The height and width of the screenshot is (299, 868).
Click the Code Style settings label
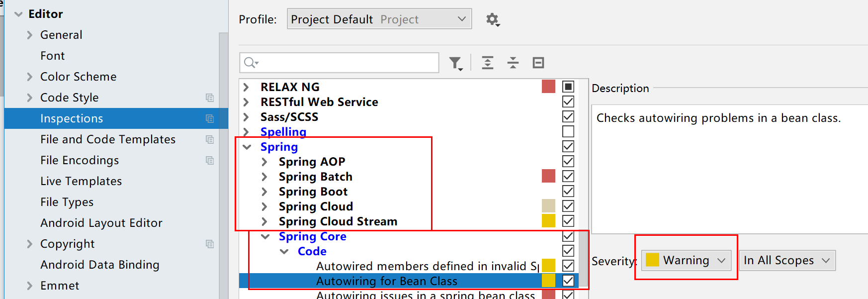pyautogui.click(x=70, y=98)
